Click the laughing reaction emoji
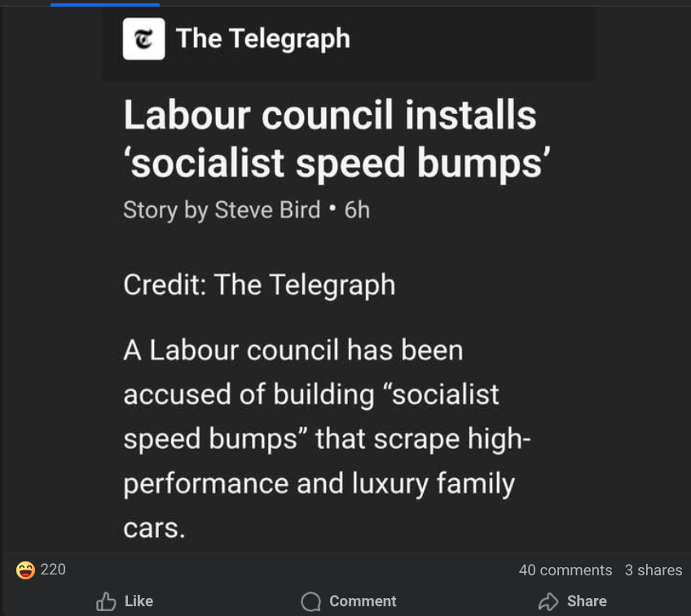Image resolution: width=691 pixels, height=616 pixels. (26, 570)
